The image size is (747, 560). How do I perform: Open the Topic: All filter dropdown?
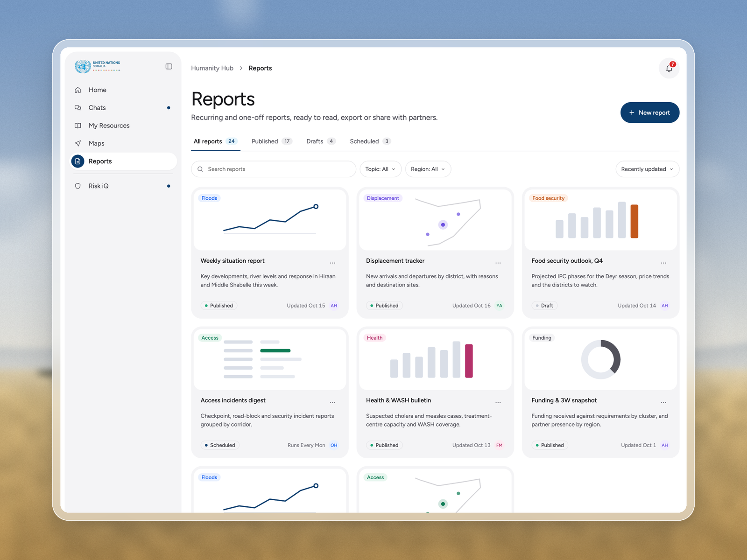click(x=381, y=169)
